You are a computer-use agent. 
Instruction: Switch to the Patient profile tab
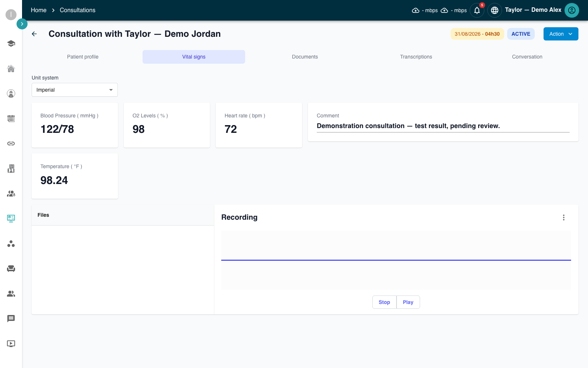coord(83,57)
